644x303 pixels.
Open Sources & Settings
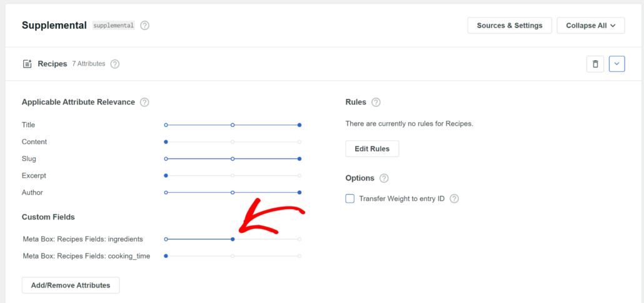tap(510, 26)
